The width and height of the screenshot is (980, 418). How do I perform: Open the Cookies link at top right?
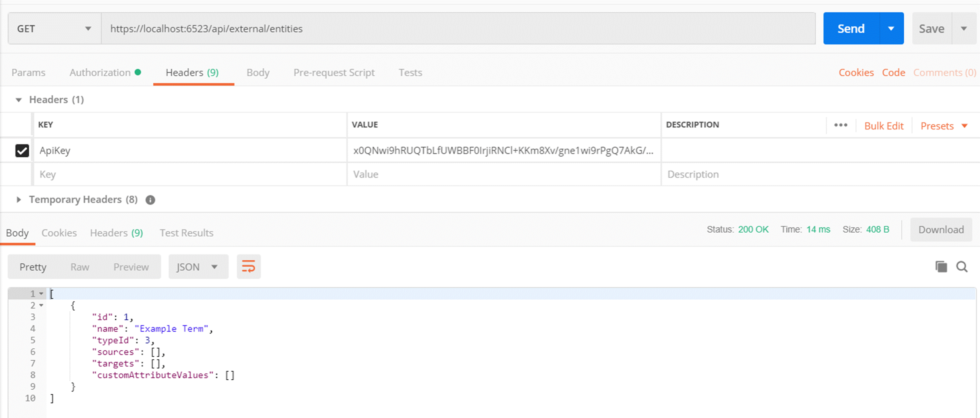(x=856, y=72)
